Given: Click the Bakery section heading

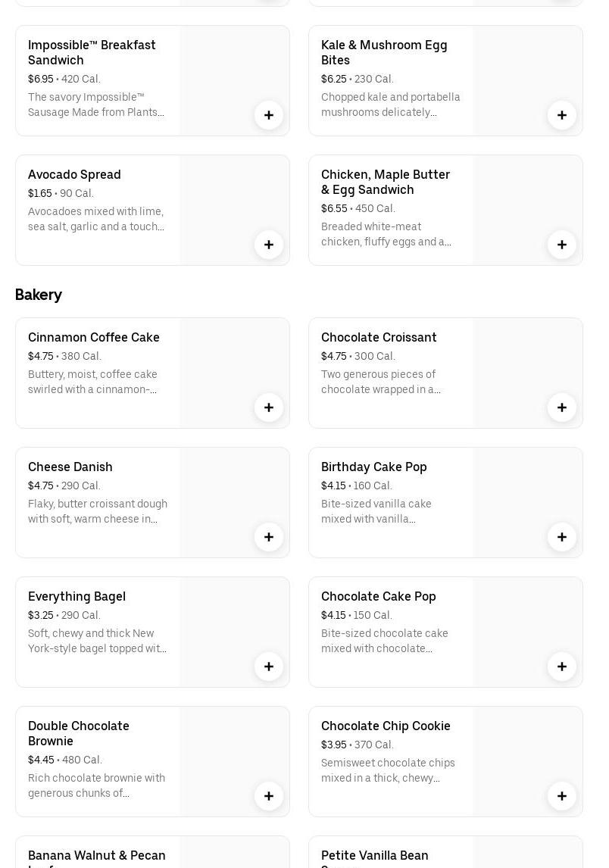Looking at the screenshot, I should [x=39, y=295].
